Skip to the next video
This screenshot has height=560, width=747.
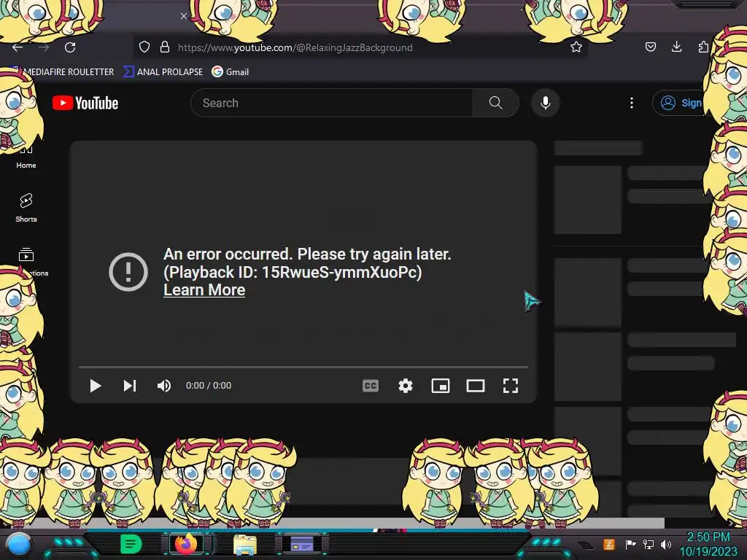(x=130, y=386)
